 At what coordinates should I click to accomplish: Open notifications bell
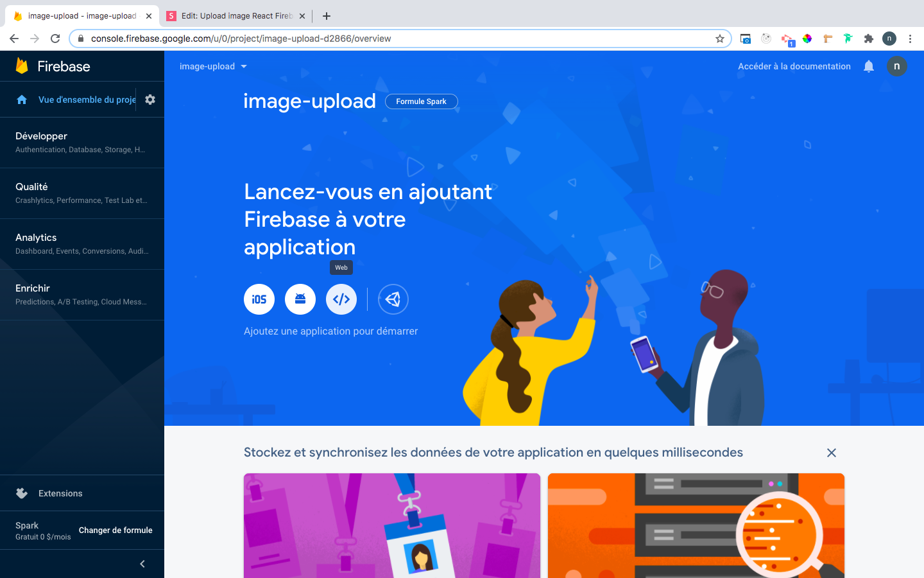click(x=869, y=66)
